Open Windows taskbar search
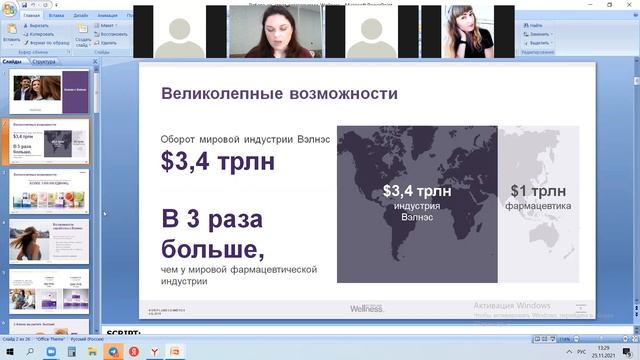The height and width of the screenshot is (360, 640). 30,351
